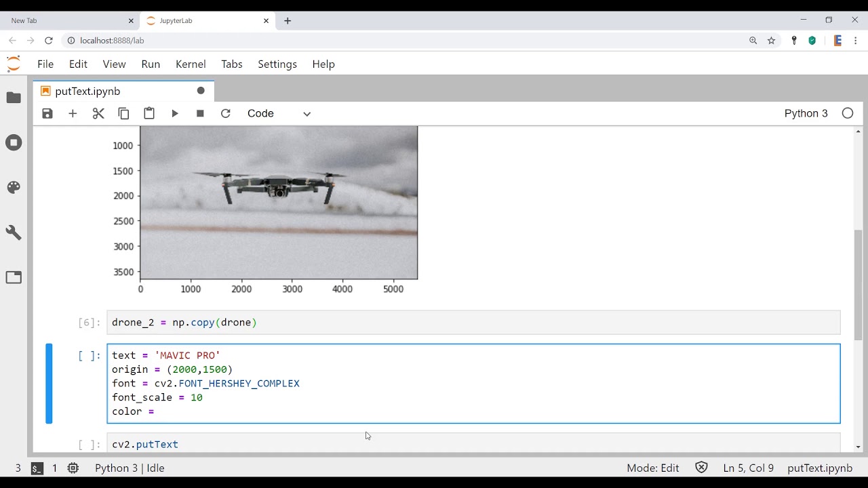The height and width of the screenshot is (488, 868).
Task: Click kernel gear icon in status bar
Action: pos(73,468)
